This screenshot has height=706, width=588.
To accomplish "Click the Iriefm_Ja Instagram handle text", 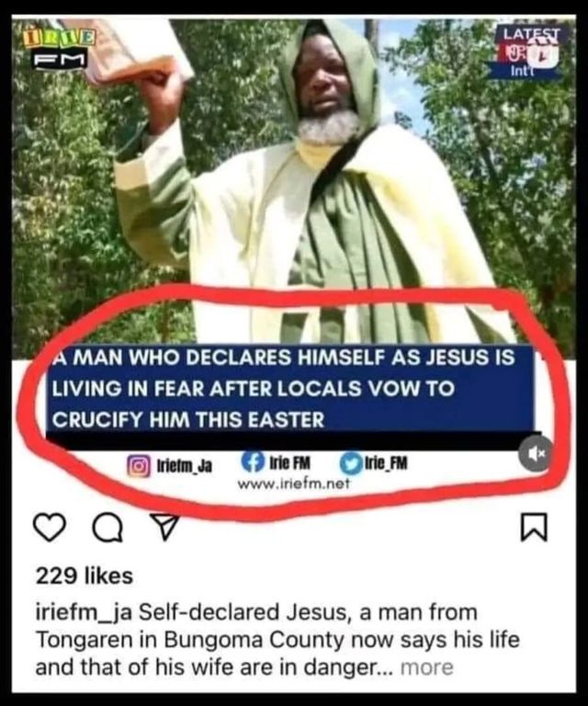I will point(184,466).
